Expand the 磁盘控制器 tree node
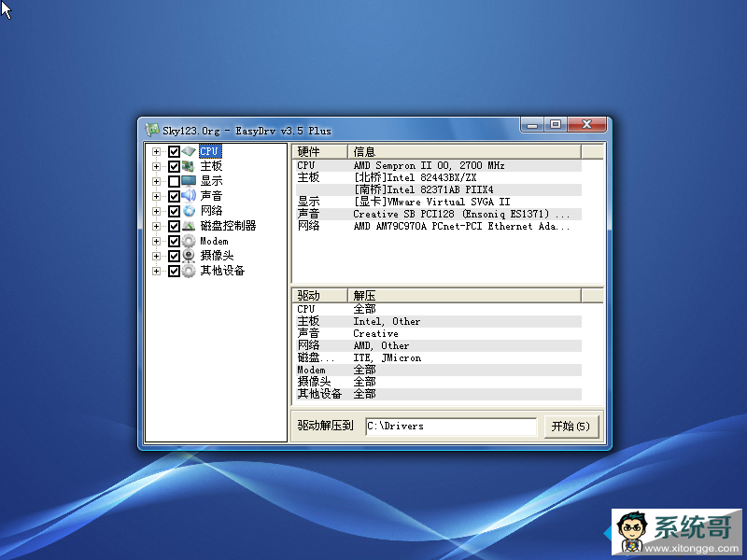747x560 pixels. 156,226
